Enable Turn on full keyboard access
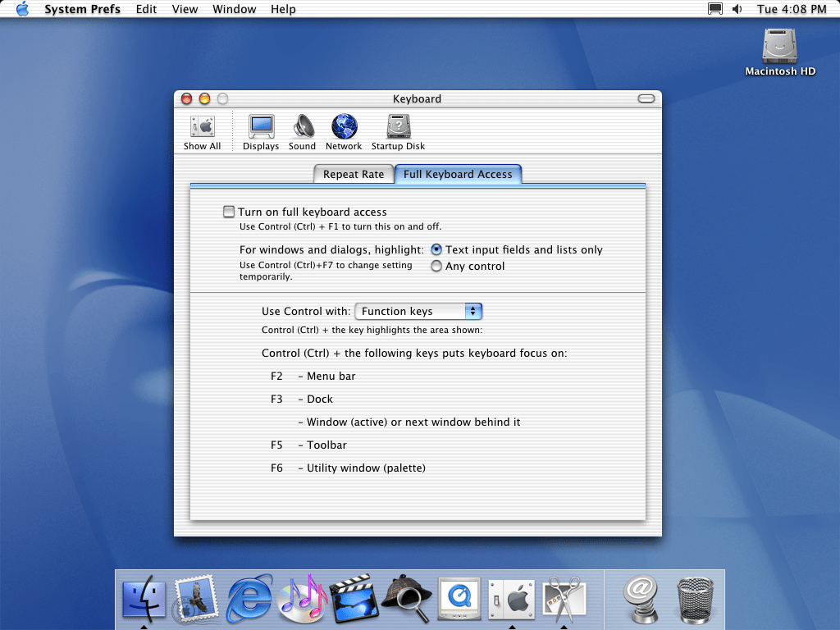 tap(229, 212)
